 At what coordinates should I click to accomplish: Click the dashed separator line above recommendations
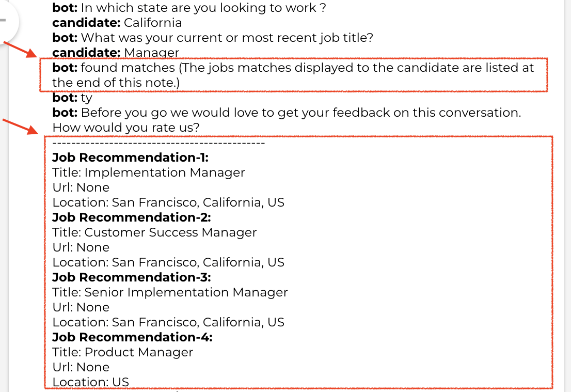(x=158, y=143)
